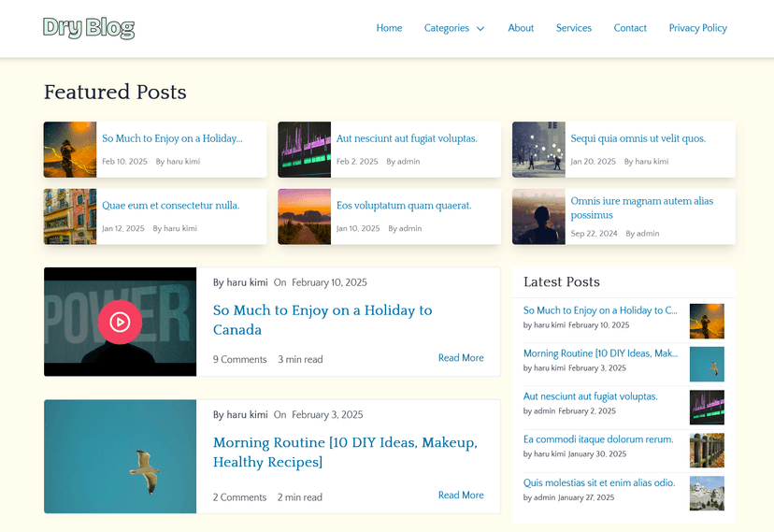The height and width of the screenshot is (532, 774).
Task: Click the Featured Posts heading
Action: point(115,92)
